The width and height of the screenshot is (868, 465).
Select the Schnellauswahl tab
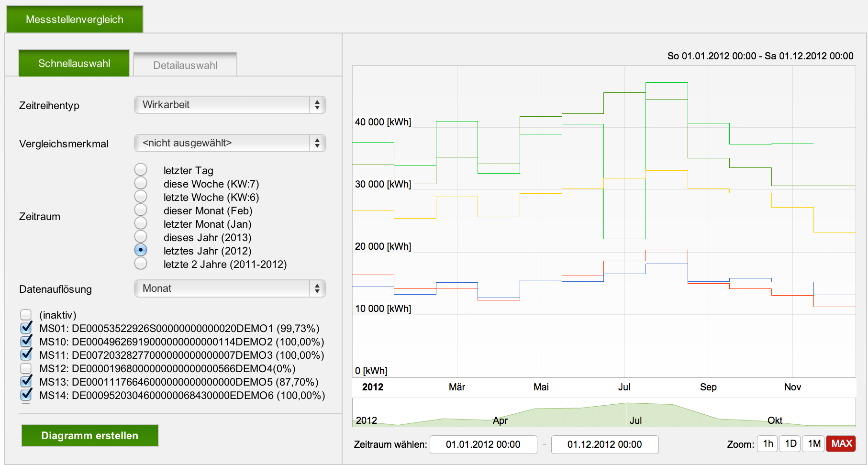coord(74,63)
